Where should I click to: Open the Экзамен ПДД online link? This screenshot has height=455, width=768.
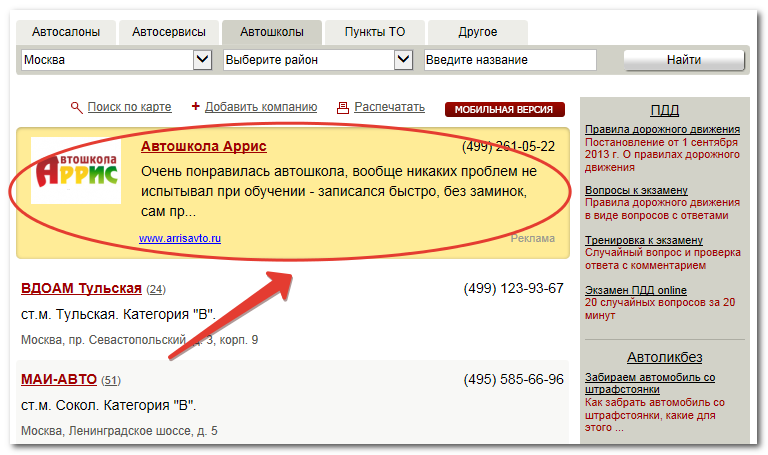point(636,290)
